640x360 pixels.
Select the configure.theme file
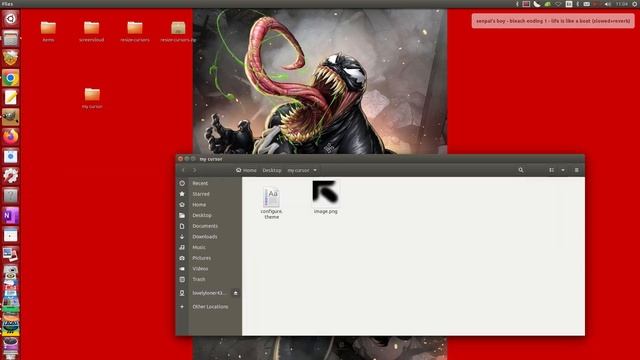(271, 203)
